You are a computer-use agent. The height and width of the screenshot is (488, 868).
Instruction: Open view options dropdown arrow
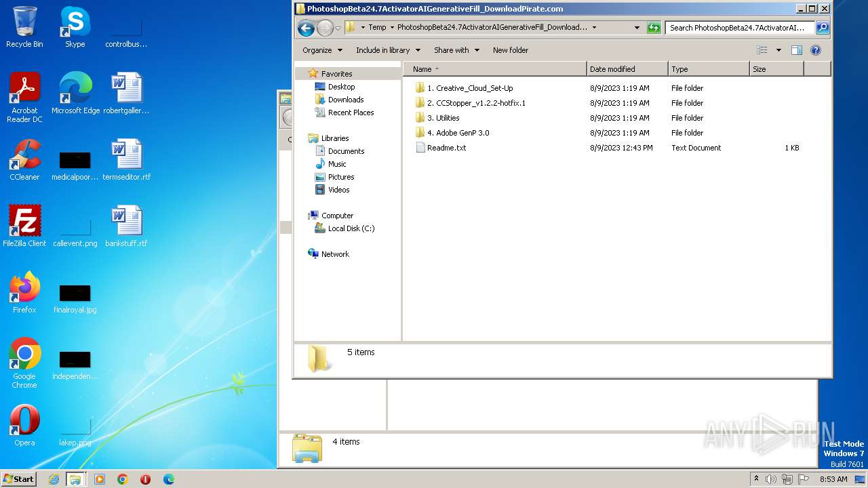(x=778, y=50)
